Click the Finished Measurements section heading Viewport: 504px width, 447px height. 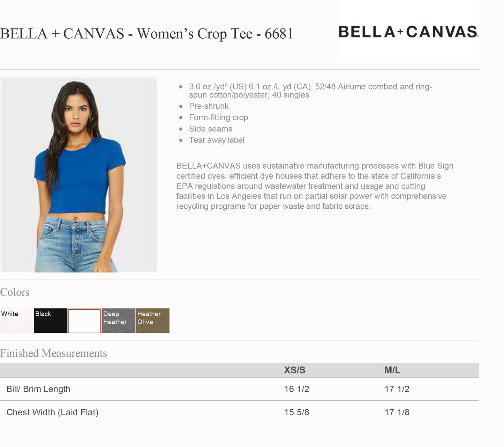(53, 353)
